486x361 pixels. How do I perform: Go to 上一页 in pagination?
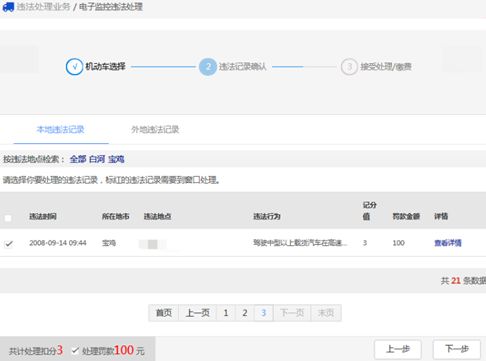pyautogui.click(x=198, y=313)
